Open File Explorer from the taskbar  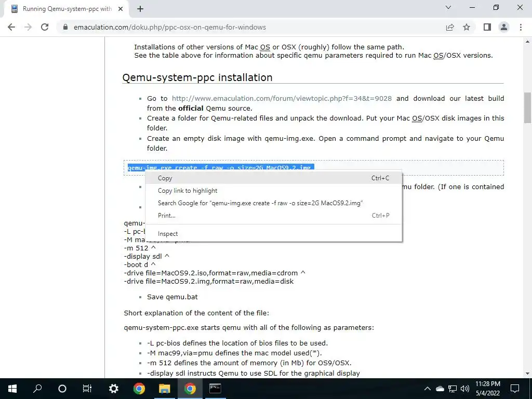tap(165, 389)
